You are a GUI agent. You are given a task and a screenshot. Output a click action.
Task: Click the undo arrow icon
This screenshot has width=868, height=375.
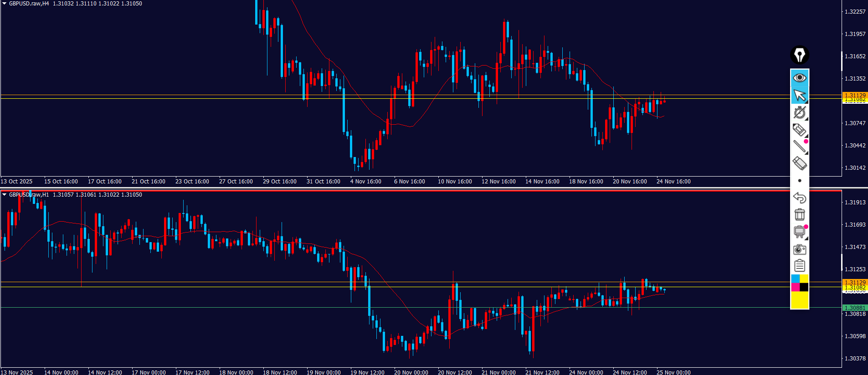coord(799,198)
